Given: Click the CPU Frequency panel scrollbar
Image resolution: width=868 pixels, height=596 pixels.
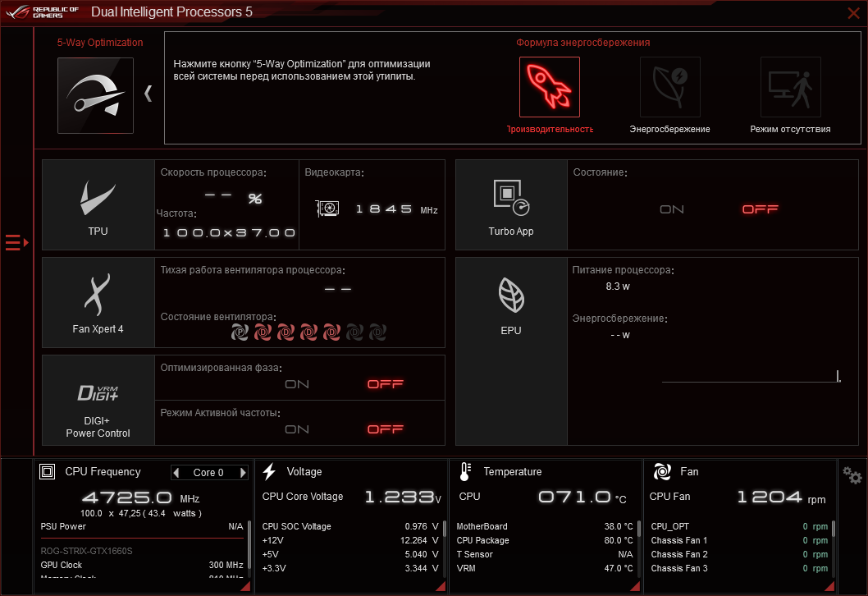Looking at the screenshot, I should coord(249,545).
